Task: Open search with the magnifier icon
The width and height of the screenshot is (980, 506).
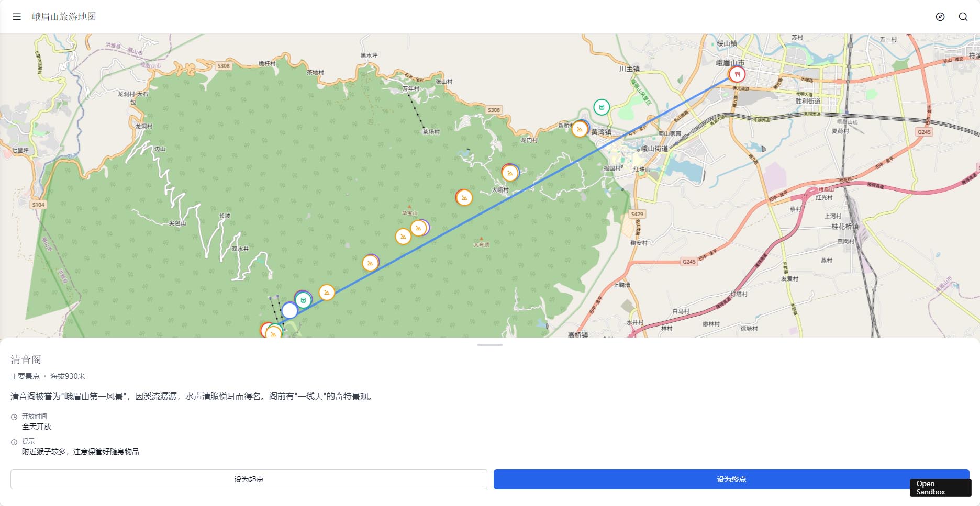Action: (963, 17)
